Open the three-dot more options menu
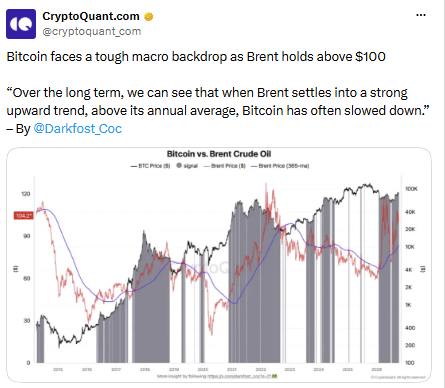Screen dimensions: 445x388 (421, 15)
